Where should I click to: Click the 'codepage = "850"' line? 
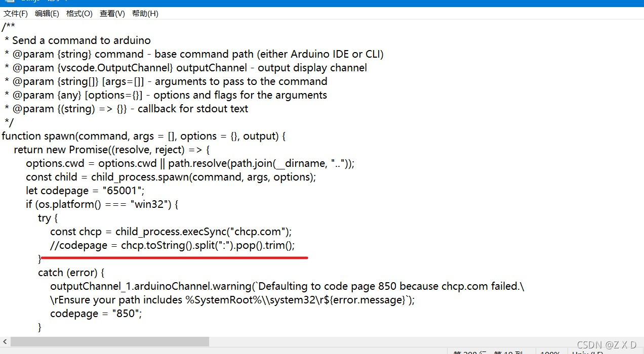pyautogui.click(x=96, y=314)
